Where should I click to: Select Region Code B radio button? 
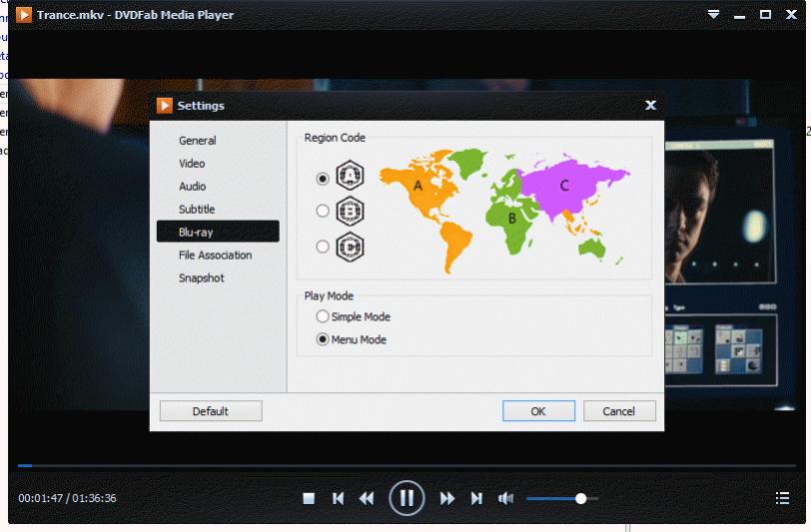(323, 211)
